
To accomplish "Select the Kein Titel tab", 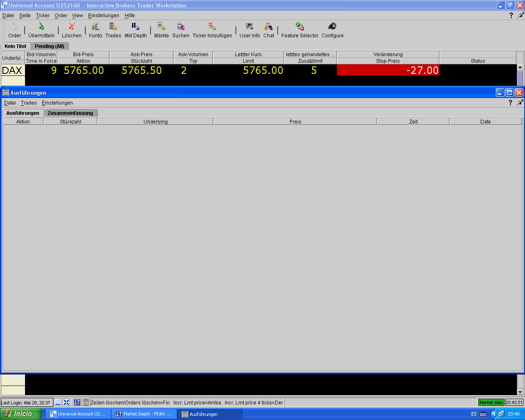I will coord(16,46).
